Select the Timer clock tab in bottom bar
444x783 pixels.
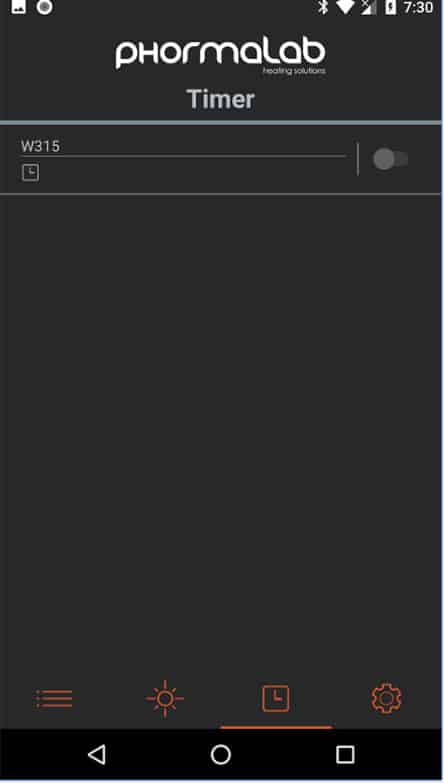(x=276, y=698)
